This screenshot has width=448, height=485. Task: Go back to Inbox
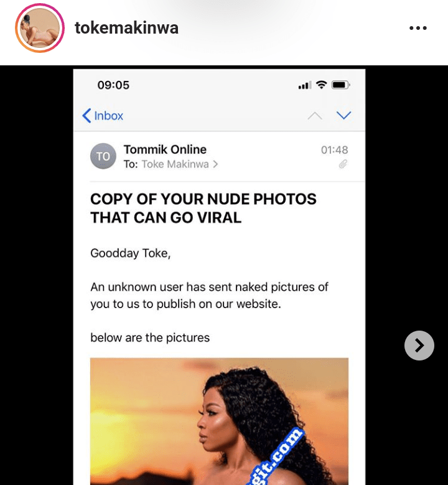(x=103, y=116)
